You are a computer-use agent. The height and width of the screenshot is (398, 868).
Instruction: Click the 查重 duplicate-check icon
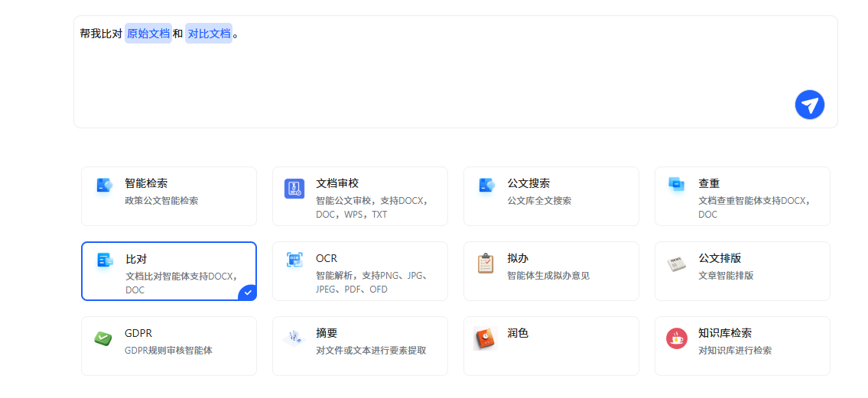pos(676,184)
